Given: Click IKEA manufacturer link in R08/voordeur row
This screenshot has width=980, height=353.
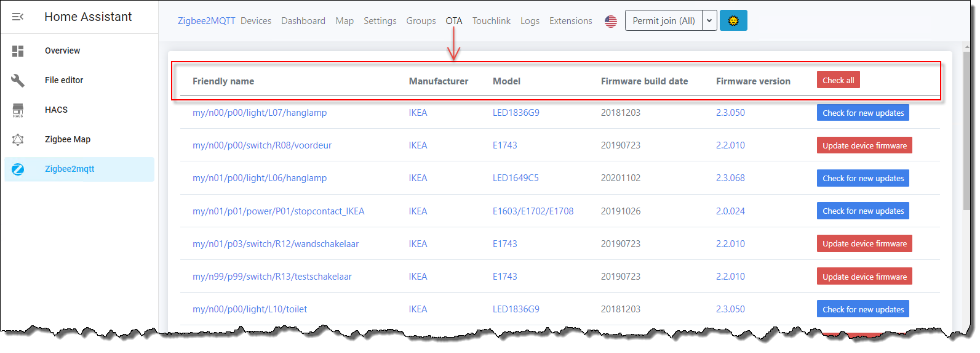Looking at the screenshot, I should tap(418, 145).
